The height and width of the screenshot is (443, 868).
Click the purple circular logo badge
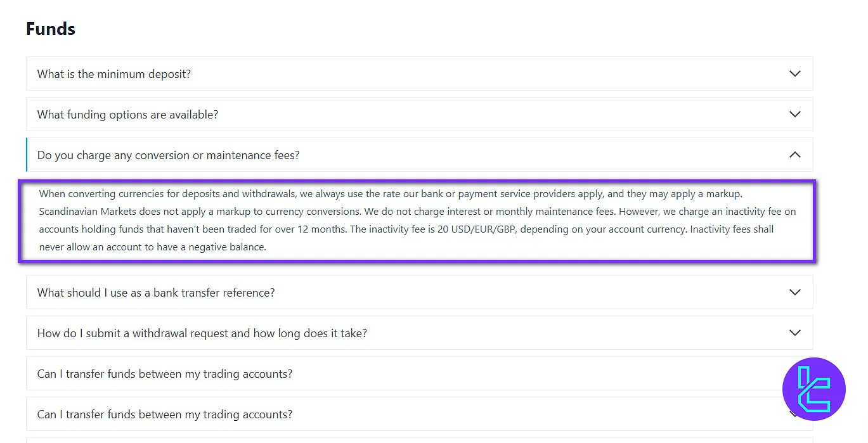(813, 389)
